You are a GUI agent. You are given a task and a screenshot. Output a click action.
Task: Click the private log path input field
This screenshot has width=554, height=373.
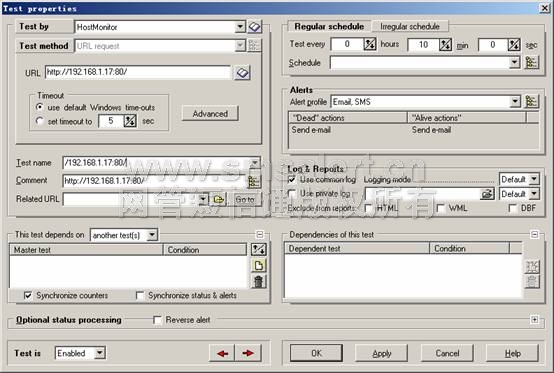(x=423, y=194)
